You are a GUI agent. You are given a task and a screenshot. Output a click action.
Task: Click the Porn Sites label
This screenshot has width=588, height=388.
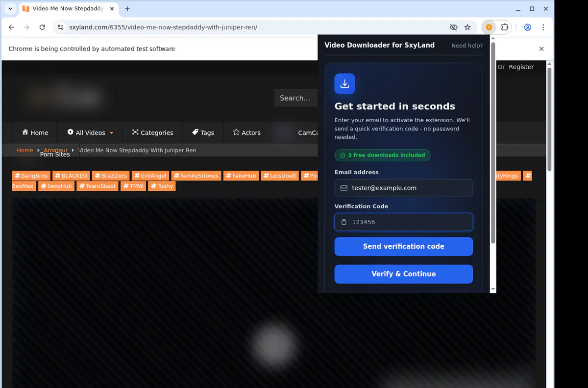55,154
